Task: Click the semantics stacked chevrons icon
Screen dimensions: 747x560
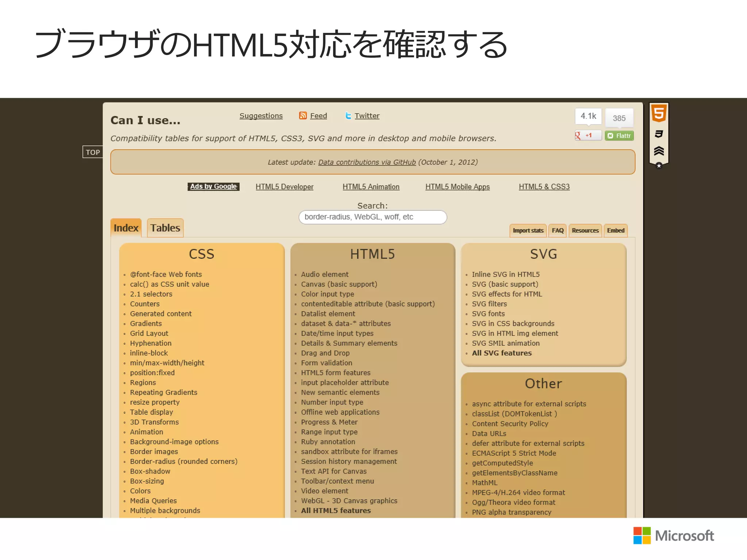Action: tap(659, 151)
